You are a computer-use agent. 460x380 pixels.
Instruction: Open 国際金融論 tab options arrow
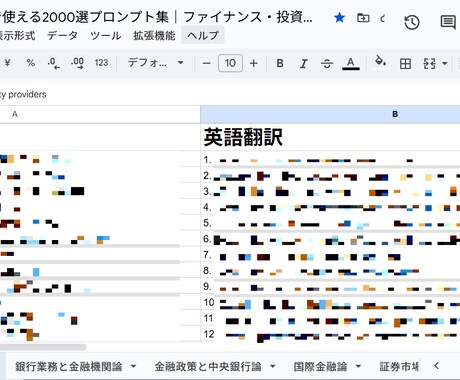(358, 366)
